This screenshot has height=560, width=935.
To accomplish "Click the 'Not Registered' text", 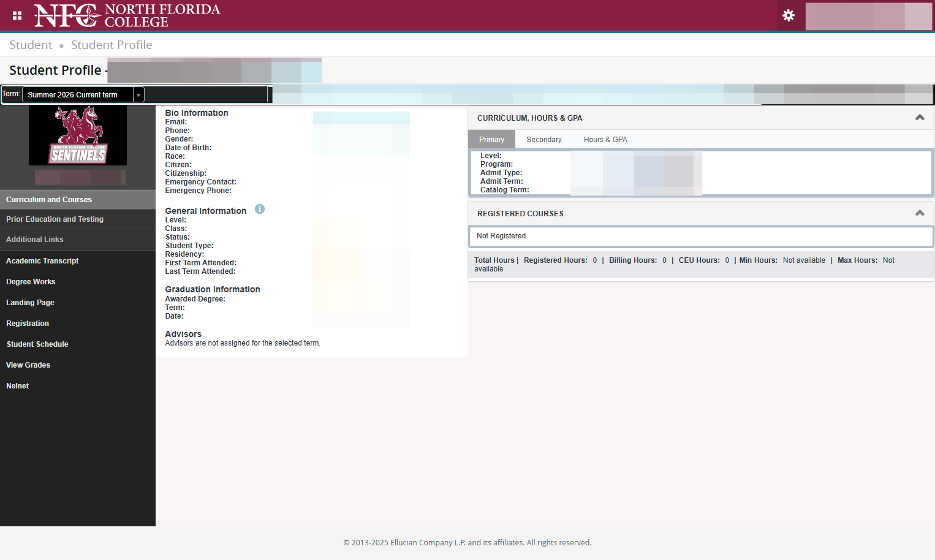I will point(501,236).
